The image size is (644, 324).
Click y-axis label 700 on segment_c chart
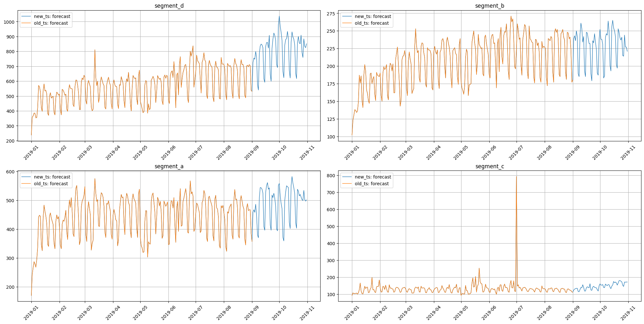332,193
